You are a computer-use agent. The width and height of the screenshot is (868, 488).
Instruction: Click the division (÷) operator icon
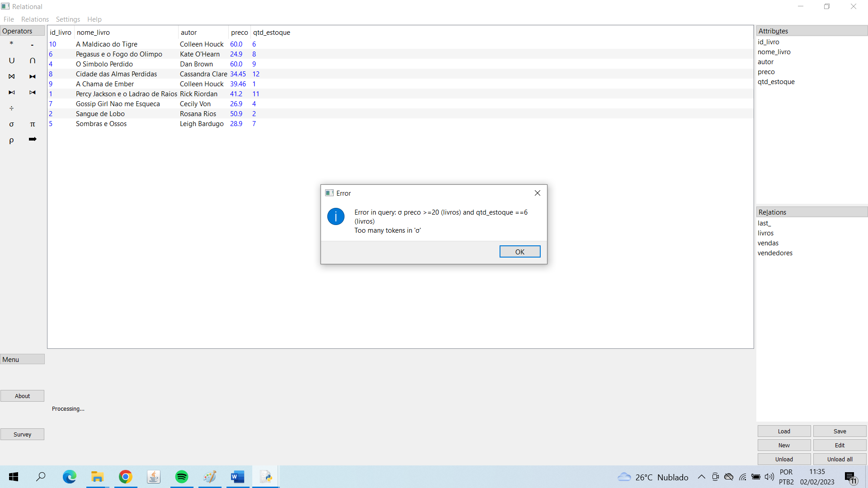click(x=12, y=108)
